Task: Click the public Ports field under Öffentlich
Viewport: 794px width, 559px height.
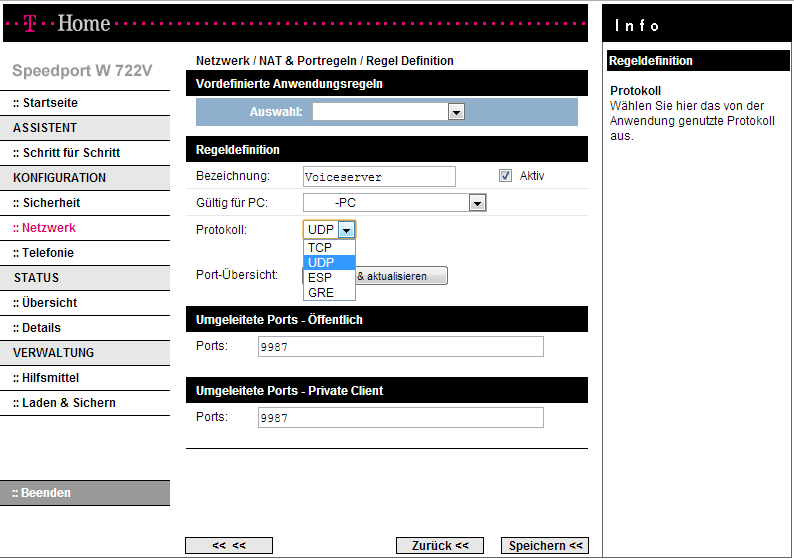Action: coord(401,347)
